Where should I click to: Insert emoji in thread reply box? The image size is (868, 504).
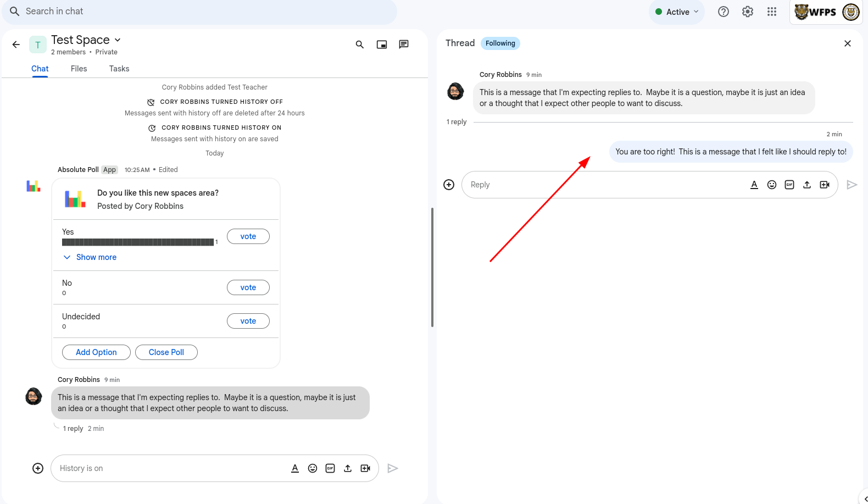772,185
